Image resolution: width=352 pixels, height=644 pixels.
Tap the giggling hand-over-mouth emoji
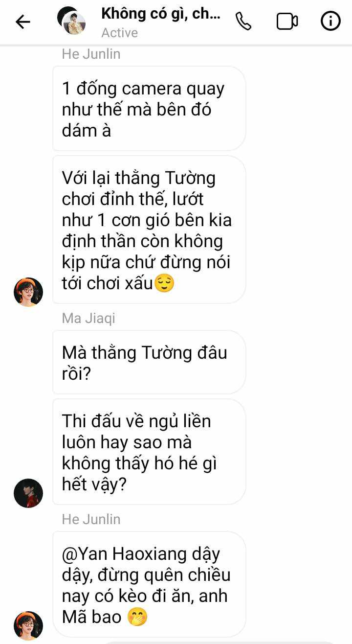(137, 617)
